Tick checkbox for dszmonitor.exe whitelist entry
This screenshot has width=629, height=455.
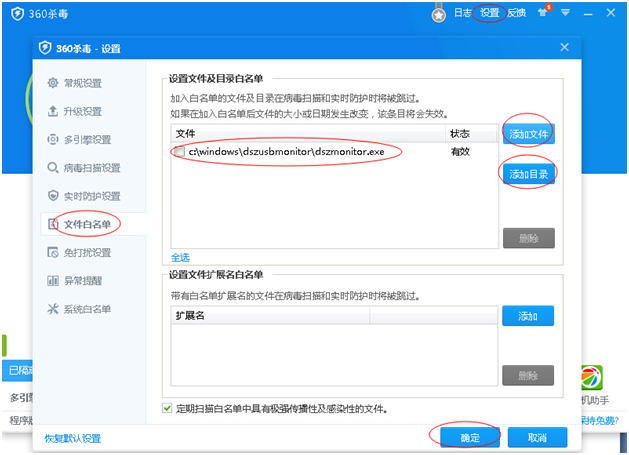[178, 152]
